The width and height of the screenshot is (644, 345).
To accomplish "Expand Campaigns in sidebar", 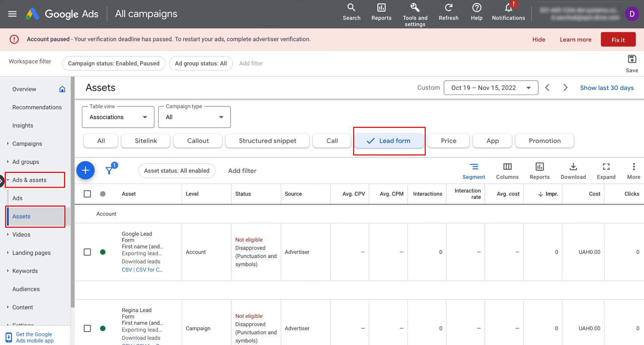I will click(8, 144).
